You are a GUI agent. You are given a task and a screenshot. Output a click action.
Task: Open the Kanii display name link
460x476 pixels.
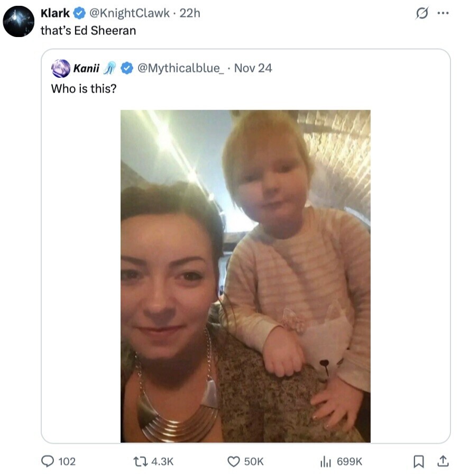point(86,68)
